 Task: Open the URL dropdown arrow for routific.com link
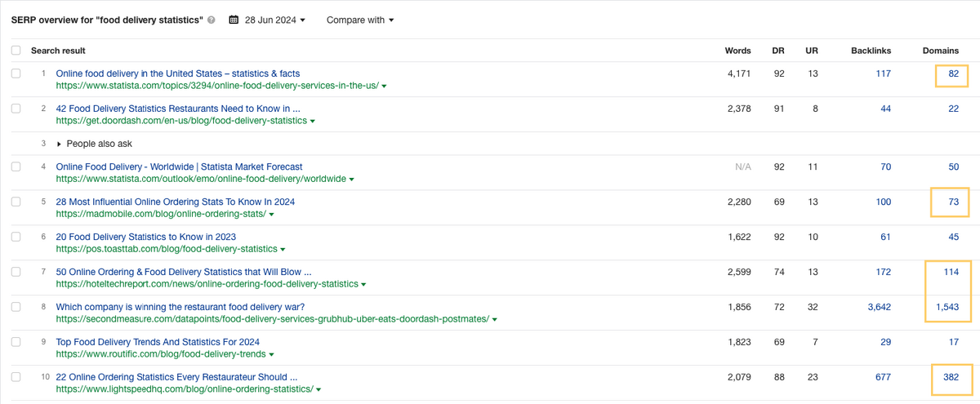coord(272,354)
